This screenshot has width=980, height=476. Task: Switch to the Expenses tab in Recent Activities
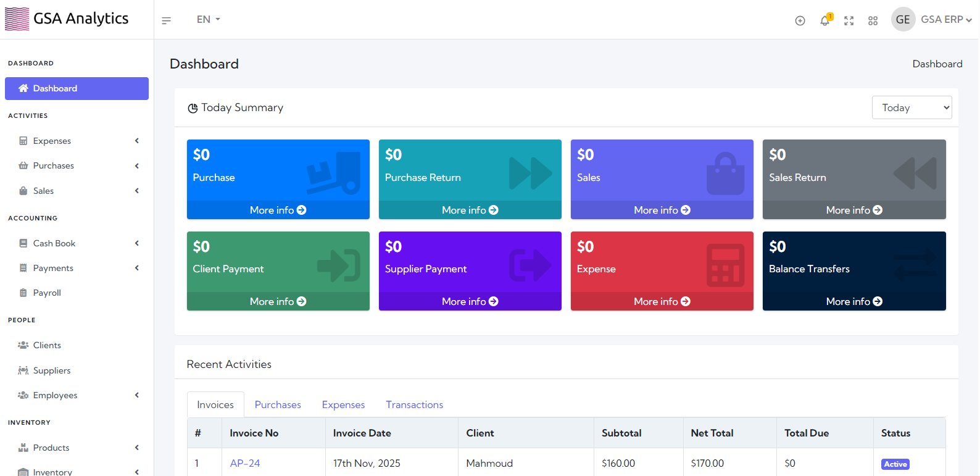(343, 404)
